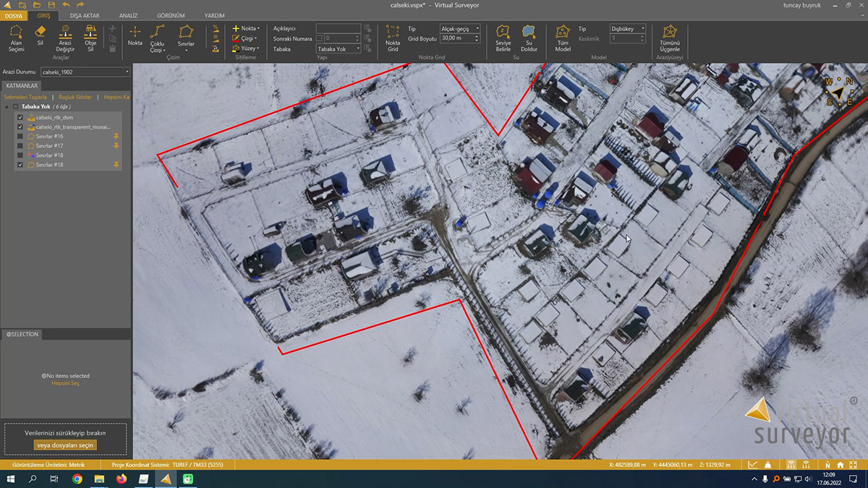Click the Nokta Grid tool
Image resolution: width=868 pixels, height=488 pixels.
(x=393, y=38)
